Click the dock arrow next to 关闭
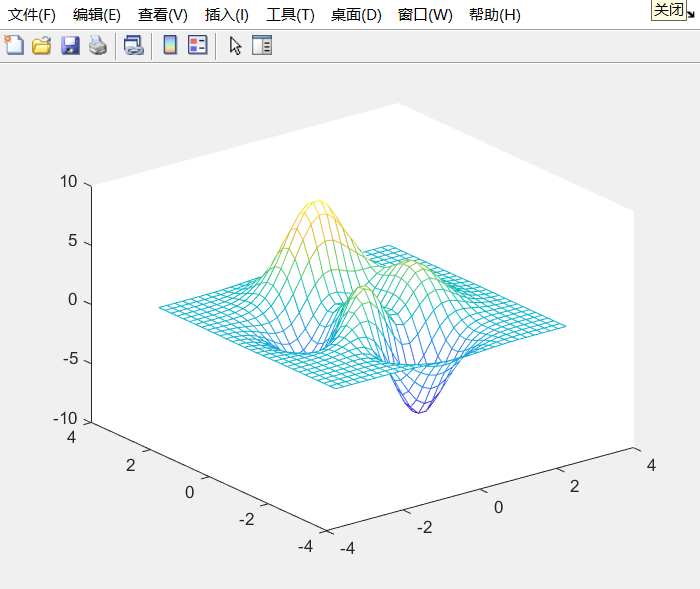 point(691,14)
